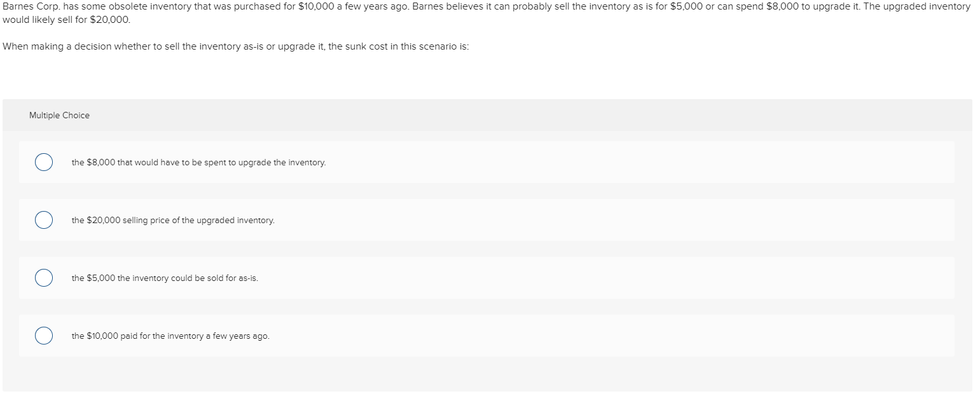The width and height of the screenshot is (980, 410).
Task: Click the text 'the $20,000 selling price of the upgraded inventory'
Action: pos(173,220)
